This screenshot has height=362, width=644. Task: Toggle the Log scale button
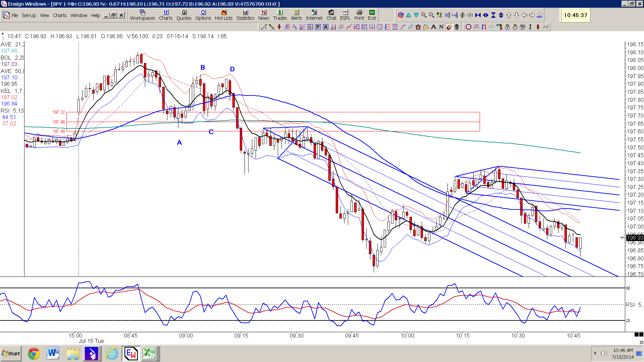pyautogui.click(x=454, y=15)
